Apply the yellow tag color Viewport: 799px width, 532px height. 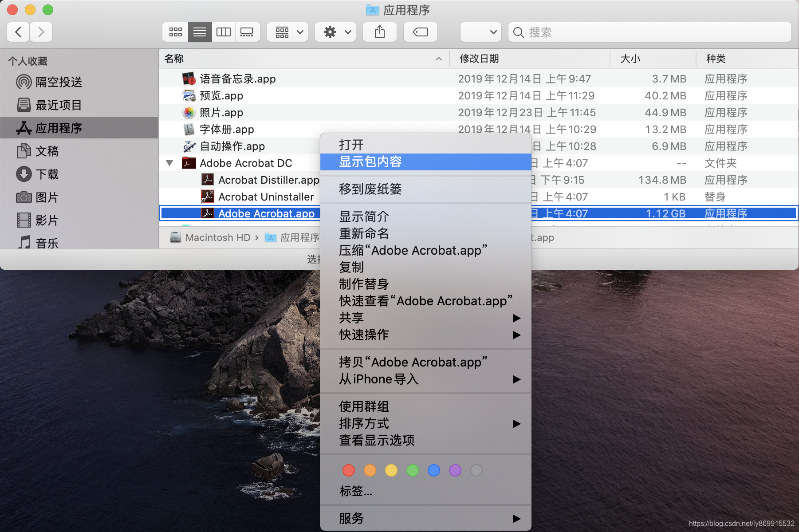tap(391, 470)
